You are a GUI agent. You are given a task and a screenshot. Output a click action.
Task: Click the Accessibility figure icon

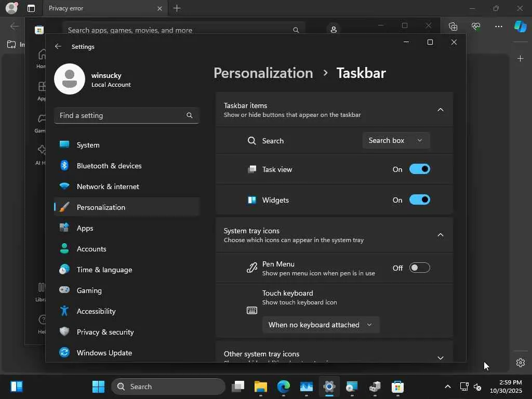click(64, 311)
